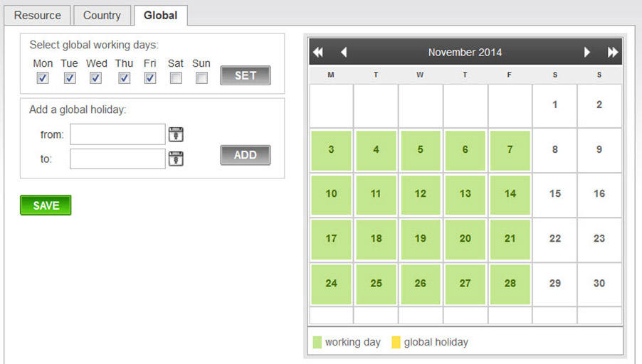The height and width of the screenshot is (364, 642).
Task: Jump back one year with the double-left arrow
Action: click(x=317, y=52)
